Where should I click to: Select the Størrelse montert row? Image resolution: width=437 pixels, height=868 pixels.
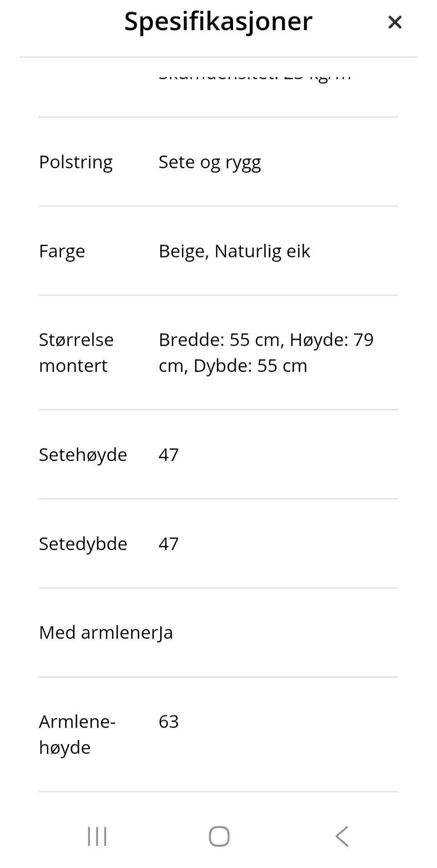[x=76, y=352]
